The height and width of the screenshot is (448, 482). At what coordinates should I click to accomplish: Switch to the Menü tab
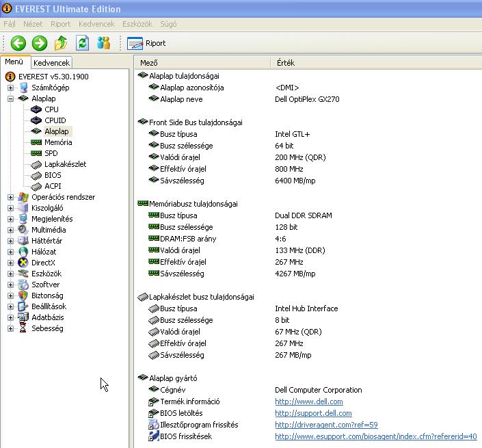point(14,62)
